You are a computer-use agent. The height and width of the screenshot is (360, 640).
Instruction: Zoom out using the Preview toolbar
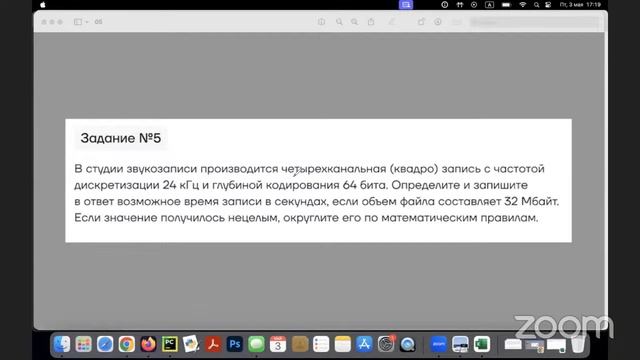coord(339,22)
